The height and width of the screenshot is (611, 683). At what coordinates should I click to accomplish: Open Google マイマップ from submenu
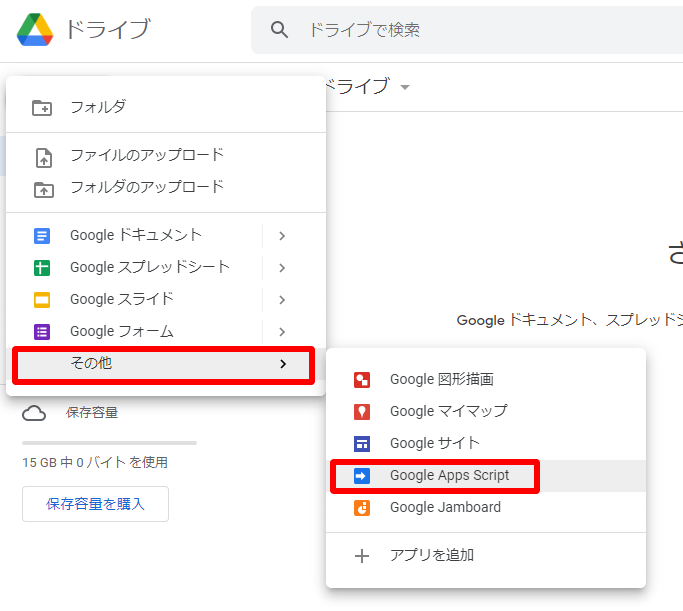click(448, 411)
